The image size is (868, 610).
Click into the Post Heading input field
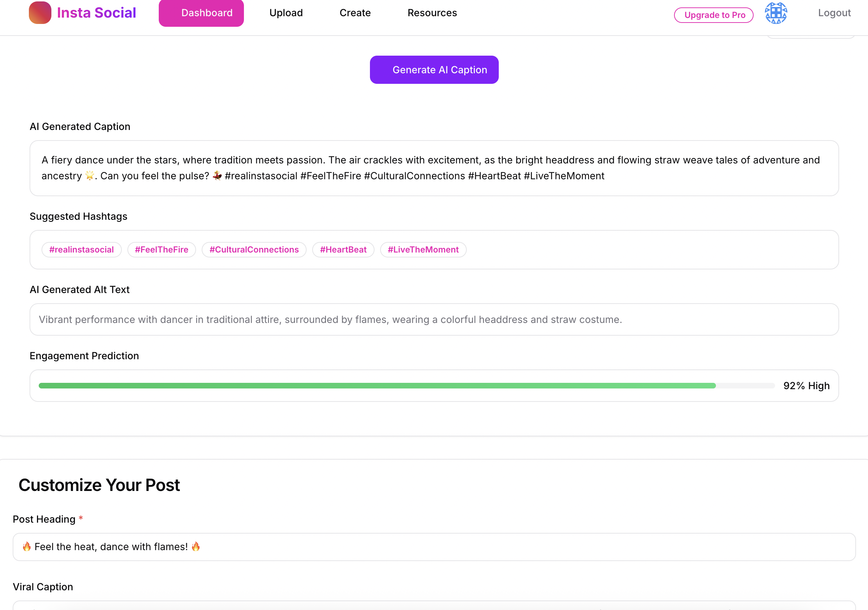point(434,547)
